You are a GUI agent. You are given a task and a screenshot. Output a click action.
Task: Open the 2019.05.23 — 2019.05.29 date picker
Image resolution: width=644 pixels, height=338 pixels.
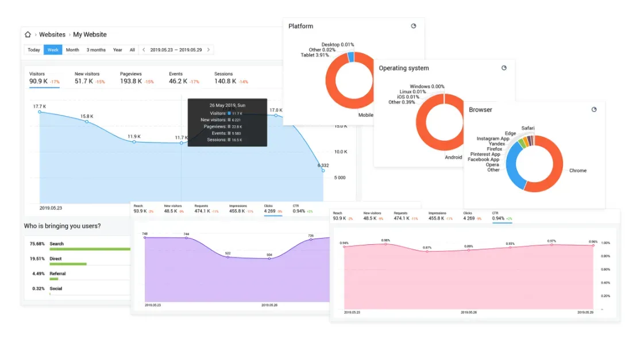(x=176, y=49)
